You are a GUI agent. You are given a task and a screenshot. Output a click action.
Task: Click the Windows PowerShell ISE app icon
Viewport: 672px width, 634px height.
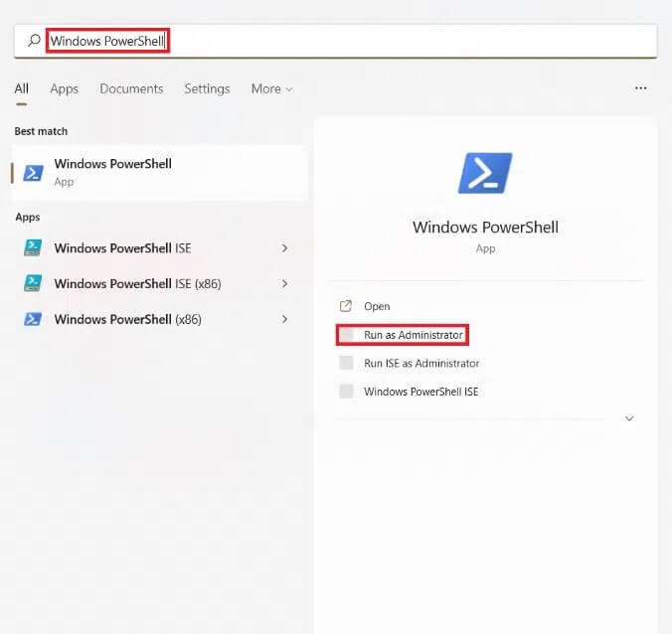pyautogui.click(x=33, y=248)
